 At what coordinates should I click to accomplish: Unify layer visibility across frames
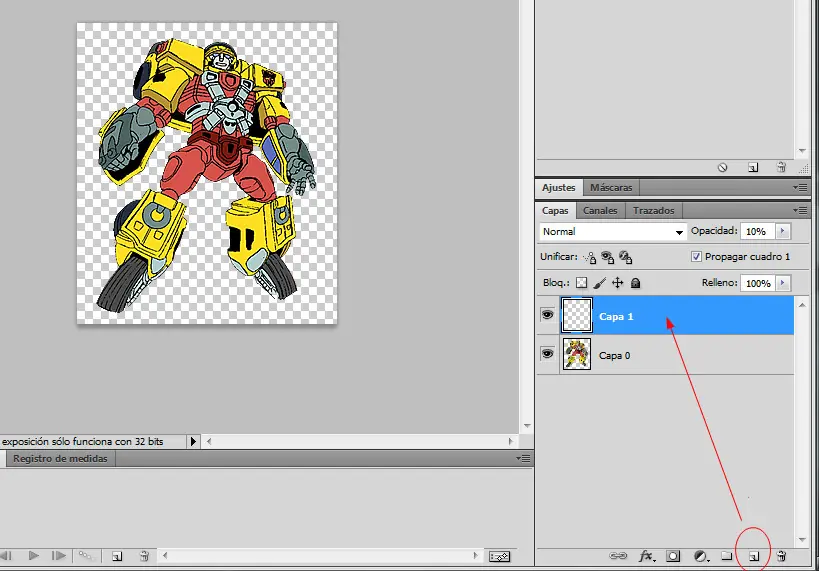[x=608, y=257]
